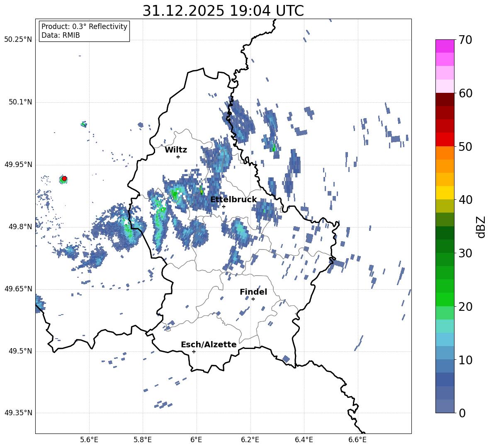Click the title '31.12.2025 19:04 UTC'

[223, 11]
